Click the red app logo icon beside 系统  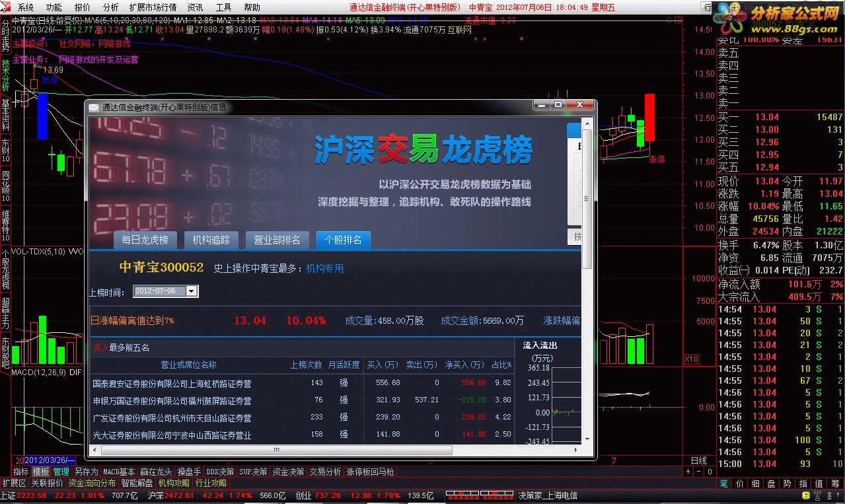tap(7, 7)
